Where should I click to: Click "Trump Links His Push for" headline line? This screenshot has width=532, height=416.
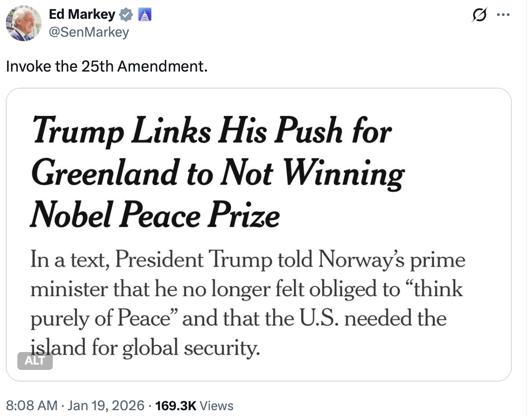pyautogui.click(x=211, y=133)
